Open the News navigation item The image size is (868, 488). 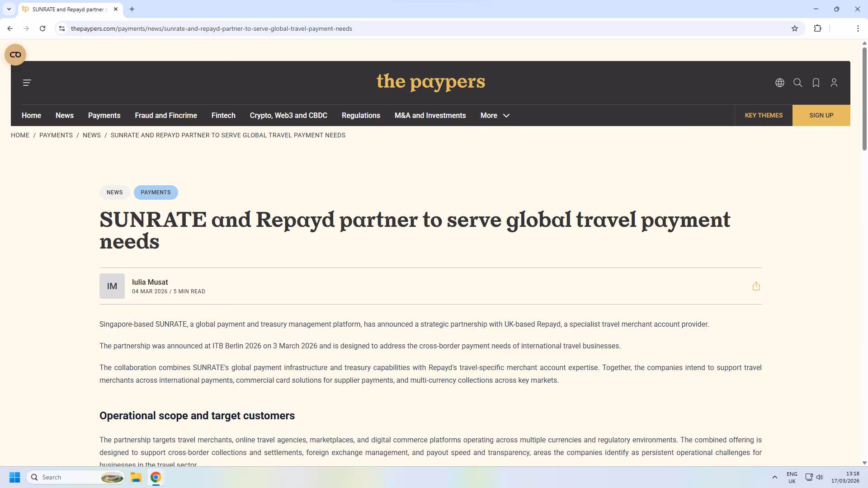[65, 116]
